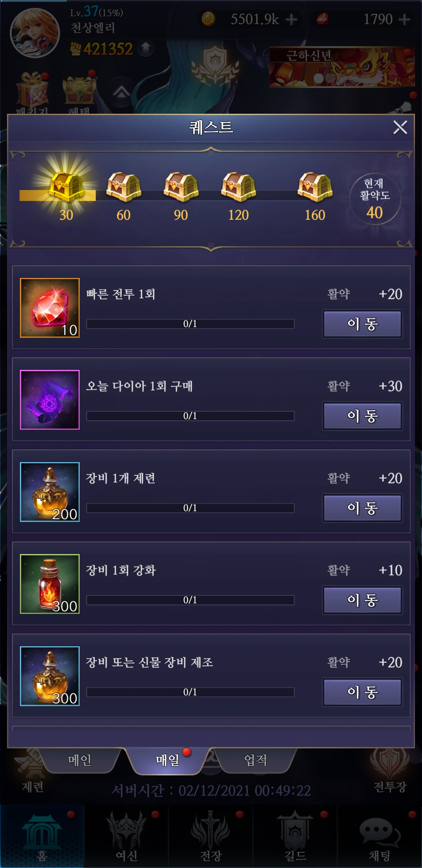Viewport: 422px width, 868px height.
Task: Switch to the 업적 achievements tab
Action: (256, 760)
